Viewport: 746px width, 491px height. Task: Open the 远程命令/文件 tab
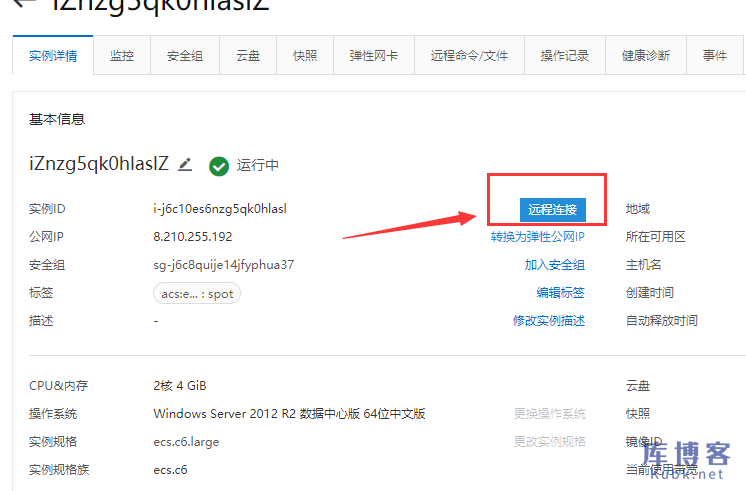(x=469, y=55)
